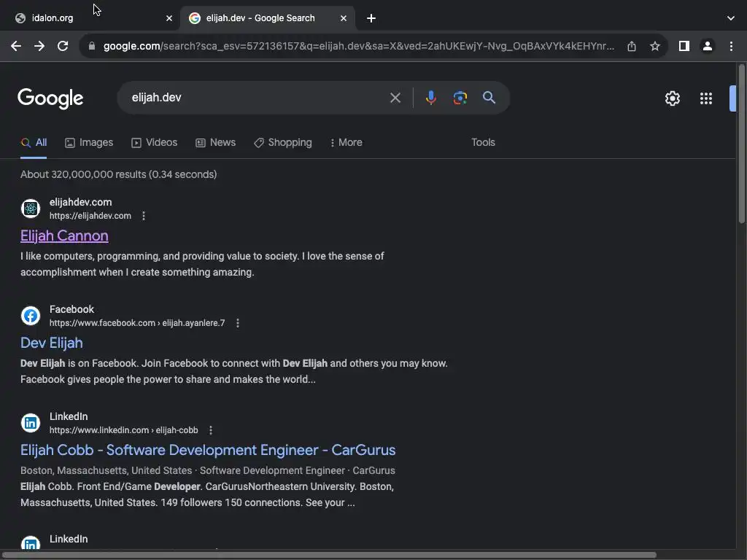Open the Elijah Cannon result
The height and width of the screenshot is (560, 747).
(64, 236)
